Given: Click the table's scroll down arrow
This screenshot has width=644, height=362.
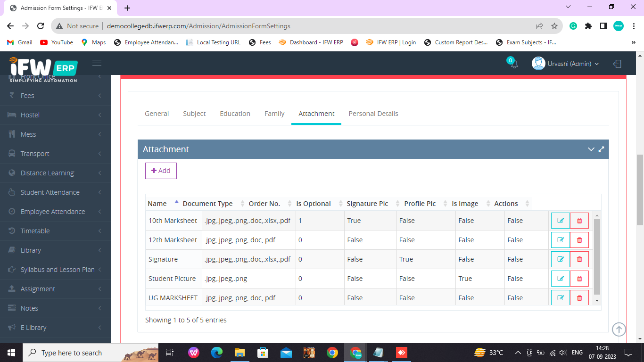Looking at the screenshot, I should click(x=597, y=300).
